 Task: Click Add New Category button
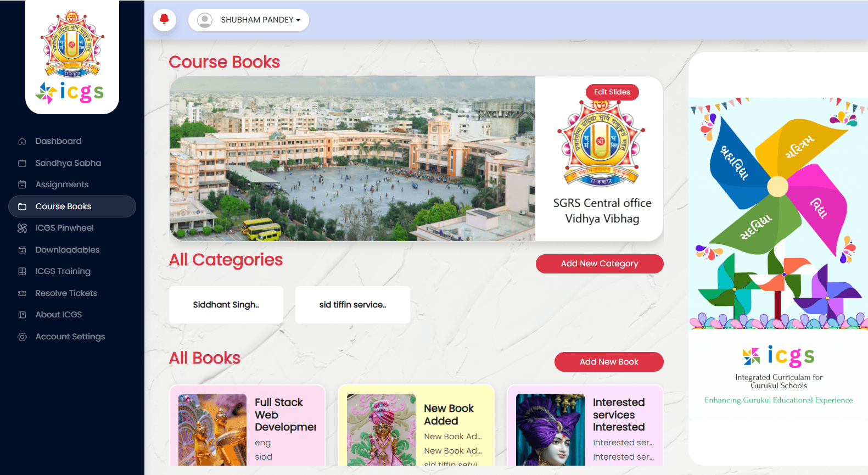click(600, 264)
